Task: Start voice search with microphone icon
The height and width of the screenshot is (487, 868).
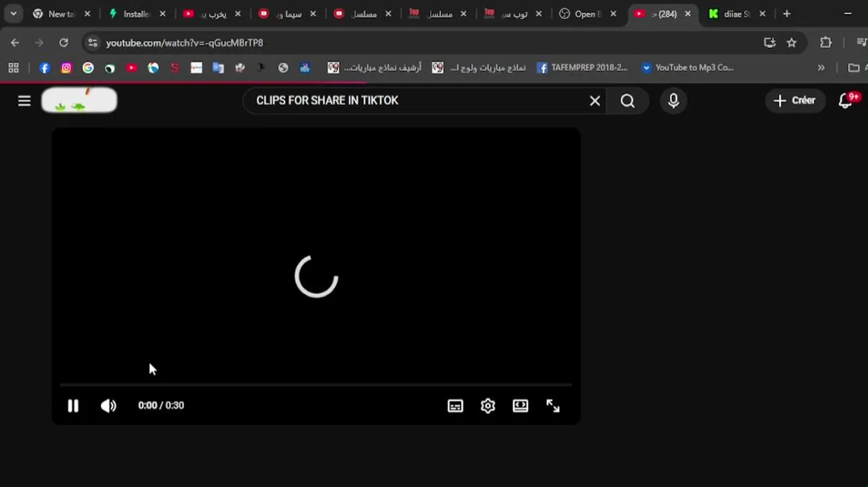Action: (x=673, y=101)
